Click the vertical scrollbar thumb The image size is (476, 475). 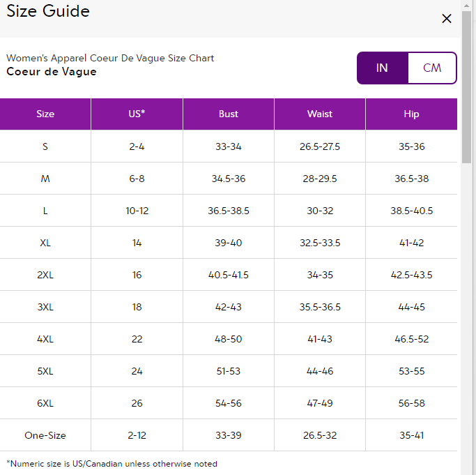coord(466,87)
